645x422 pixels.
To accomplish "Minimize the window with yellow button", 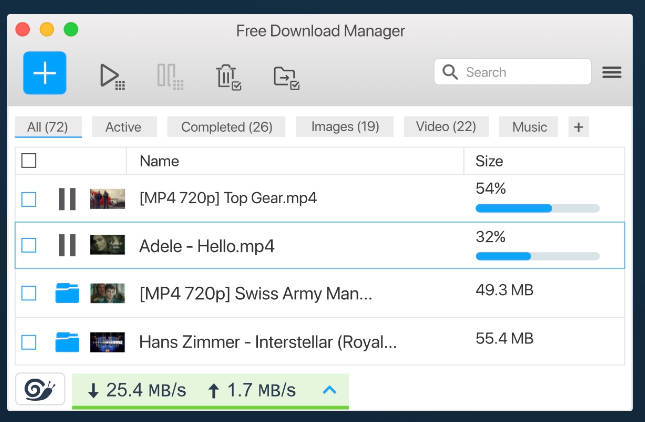I will coord(46,30).
